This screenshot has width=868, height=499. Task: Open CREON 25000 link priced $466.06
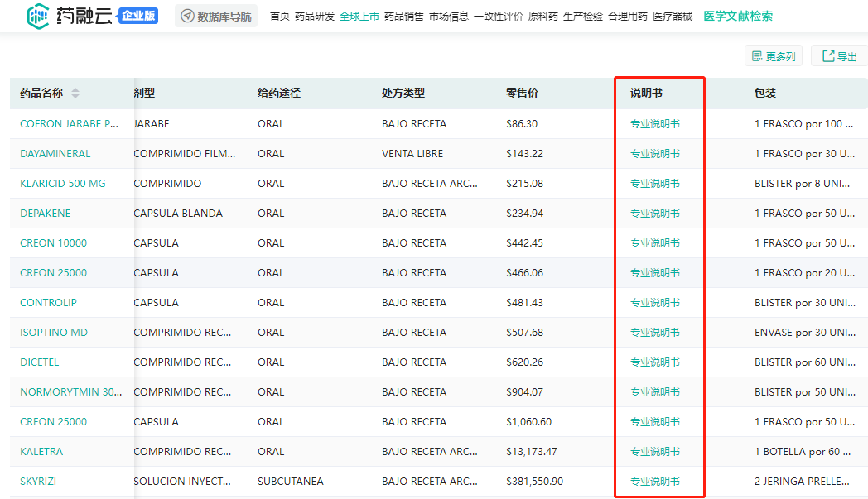[x=53, y=273]
